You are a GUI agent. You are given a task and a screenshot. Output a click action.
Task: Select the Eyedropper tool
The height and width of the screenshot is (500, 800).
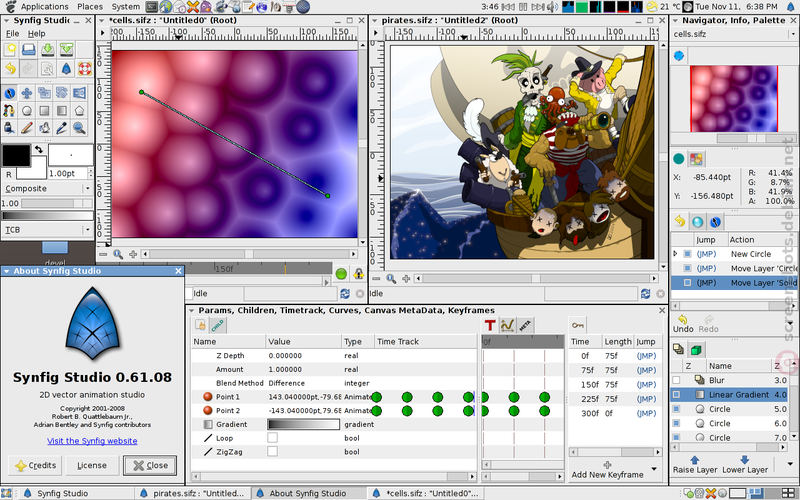(x=62, y=128)
